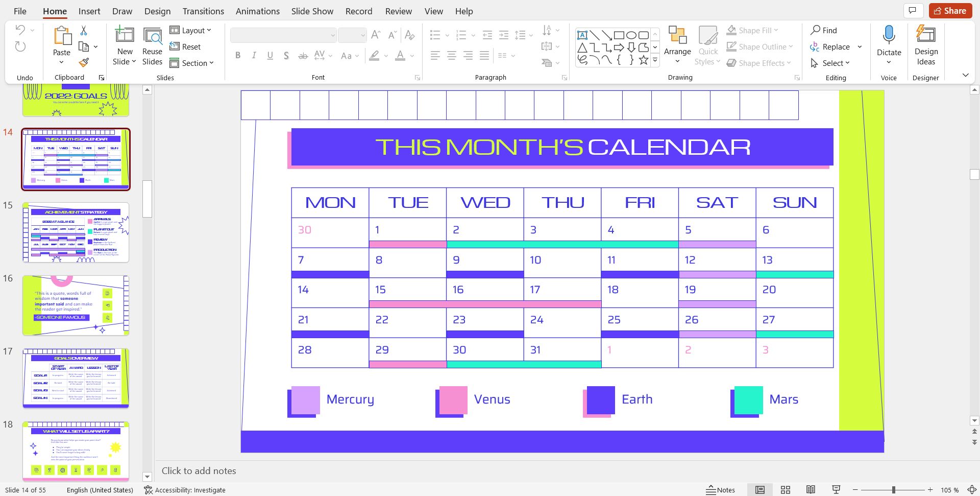Open the Layout dropdown
Image resolution: width=980 pixels, height=496 pixels.
[x=192, y=30]
